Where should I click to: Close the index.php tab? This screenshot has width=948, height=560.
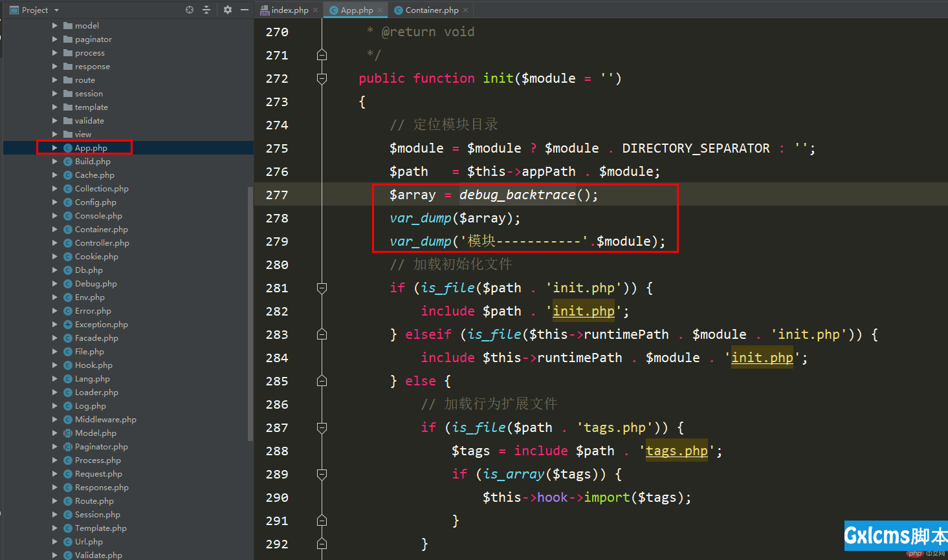(x=315, y=10)
